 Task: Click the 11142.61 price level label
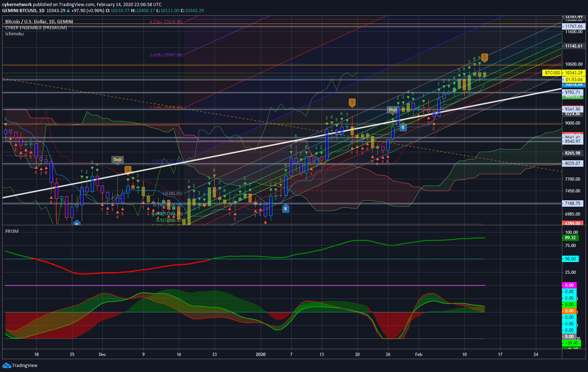click(x=574, y=46)
